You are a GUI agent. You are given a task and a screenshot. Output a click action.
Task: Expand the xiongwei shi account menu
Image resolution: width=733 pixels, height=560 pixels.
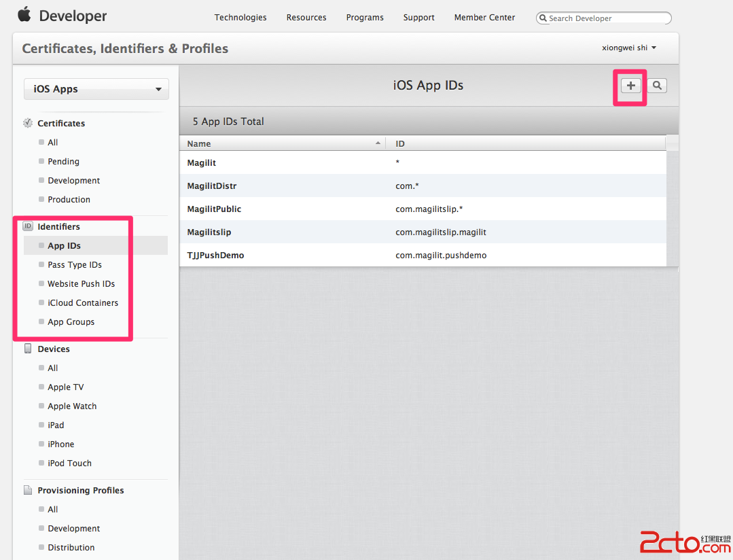629,48
